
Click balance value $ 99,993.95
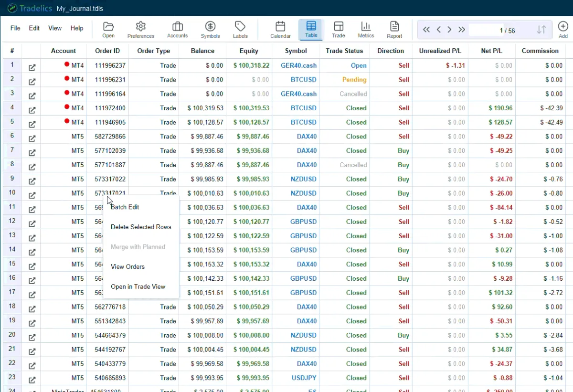(207, 378)
